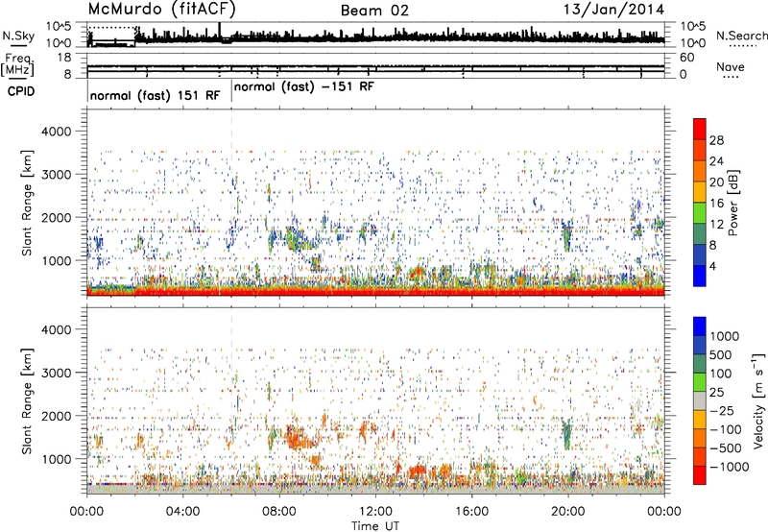
Task: Click the orange velocity echo cluster near 09:00
Action: click(299, 439)
